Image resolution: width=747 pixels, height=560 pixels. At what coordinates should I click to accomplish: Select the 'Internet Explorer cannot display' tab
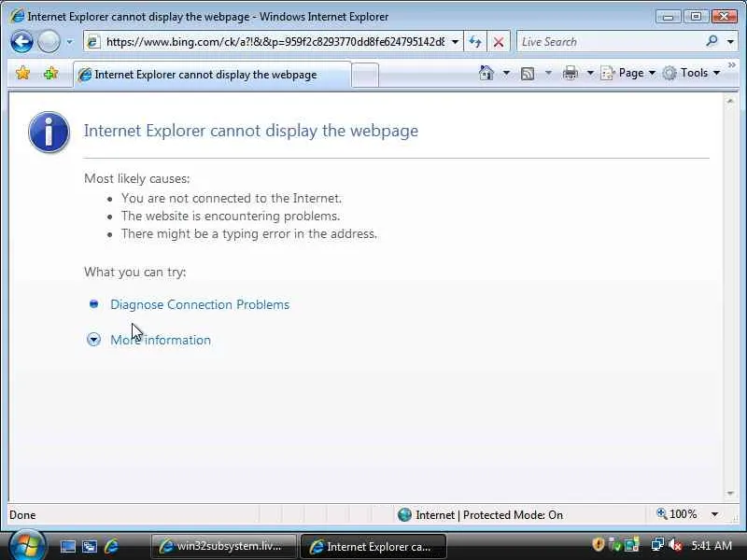212,75
